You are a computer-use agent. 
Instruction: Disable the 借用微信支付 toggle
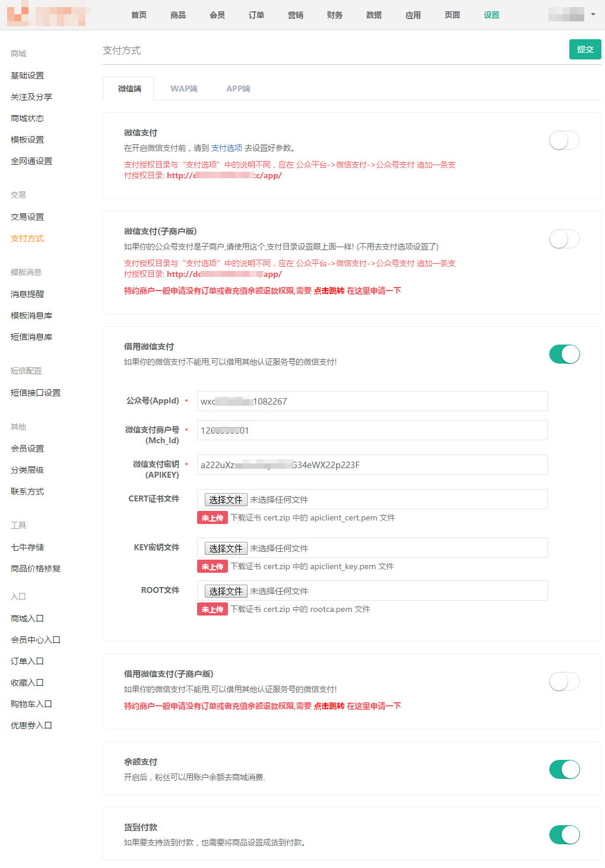point(564,354)
